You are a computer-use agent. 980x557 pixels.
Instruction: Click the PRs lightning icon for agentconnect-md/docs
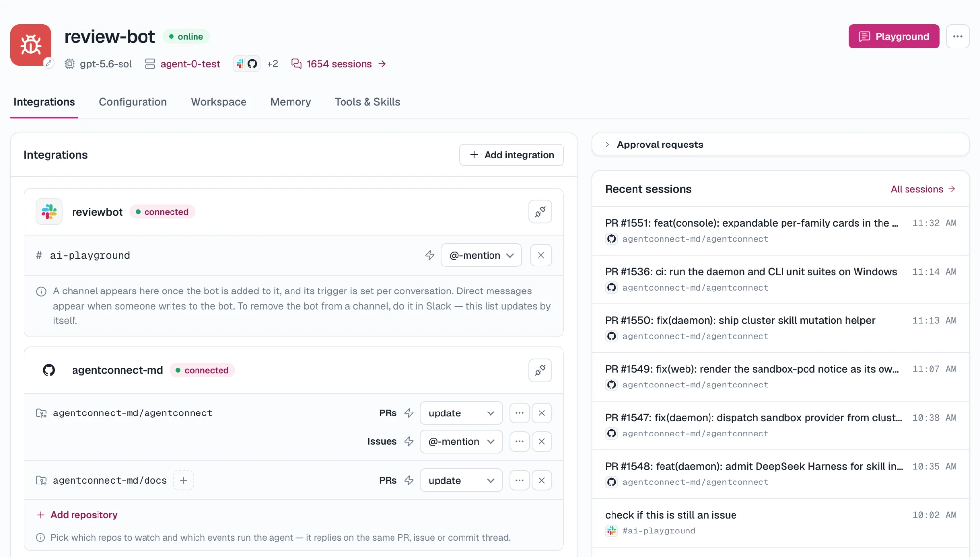tap(409, 480)
